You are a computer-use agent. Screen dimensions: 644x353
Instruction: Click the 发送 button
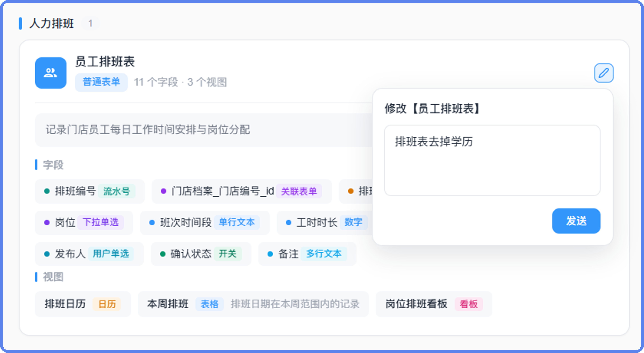click(576, 221)
